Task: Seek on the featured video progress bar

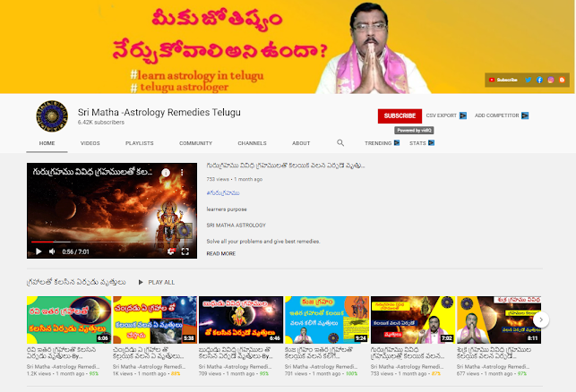Action: [x=112, y=242]
